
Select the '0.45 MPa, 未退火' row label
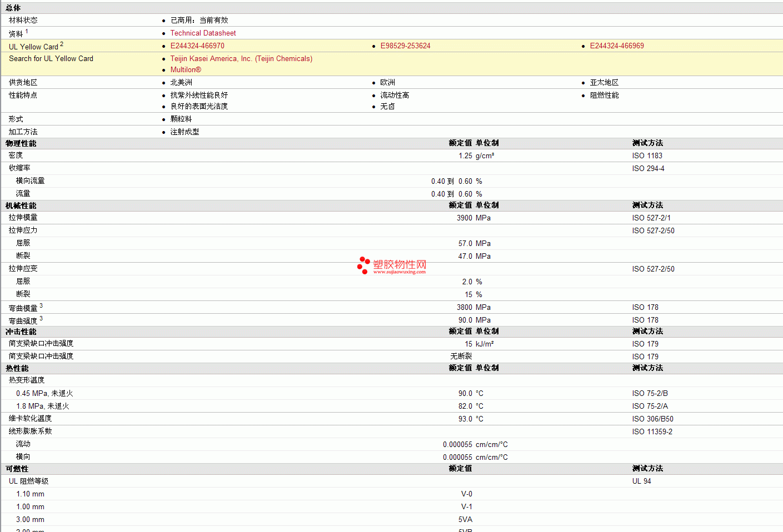tap(44, 394)
